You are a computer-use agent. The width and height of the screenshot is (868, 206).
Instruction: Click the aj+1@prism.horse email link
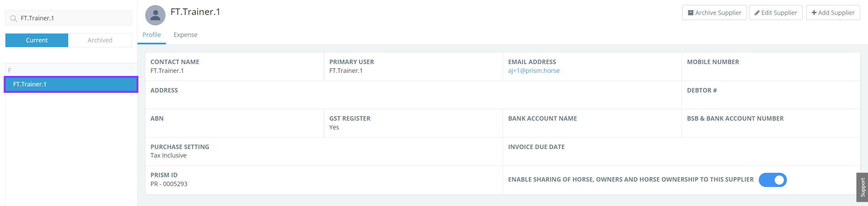click(x=534, y=71)
